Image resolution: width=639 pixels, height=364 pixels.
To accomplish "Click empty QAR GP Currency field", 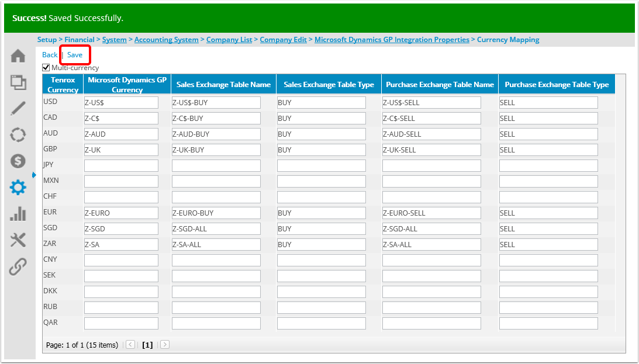I will [x=121, y=323].
